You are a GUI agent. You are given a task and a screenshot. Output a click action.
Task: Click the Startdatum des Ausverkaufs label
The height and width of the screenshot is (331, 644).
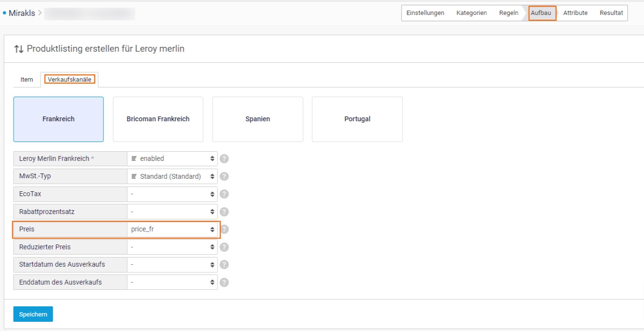point(62,264)
